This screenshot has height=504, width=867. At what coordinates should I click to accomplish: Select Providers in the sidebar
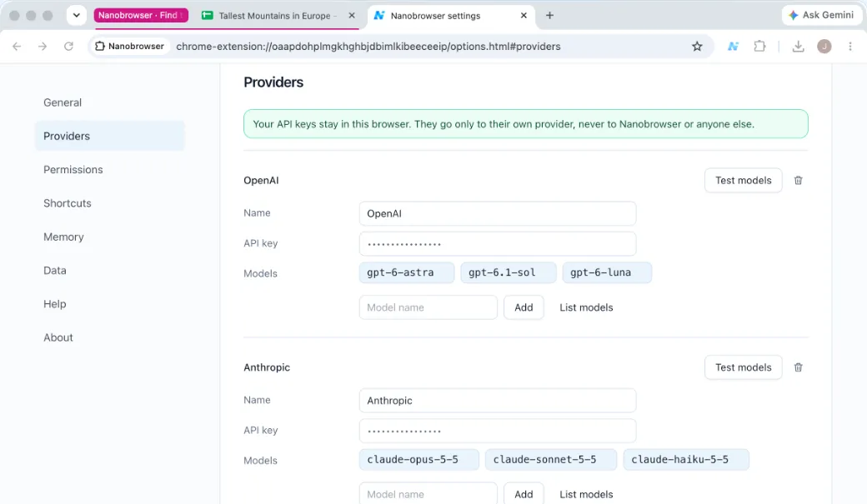point(109,136)
